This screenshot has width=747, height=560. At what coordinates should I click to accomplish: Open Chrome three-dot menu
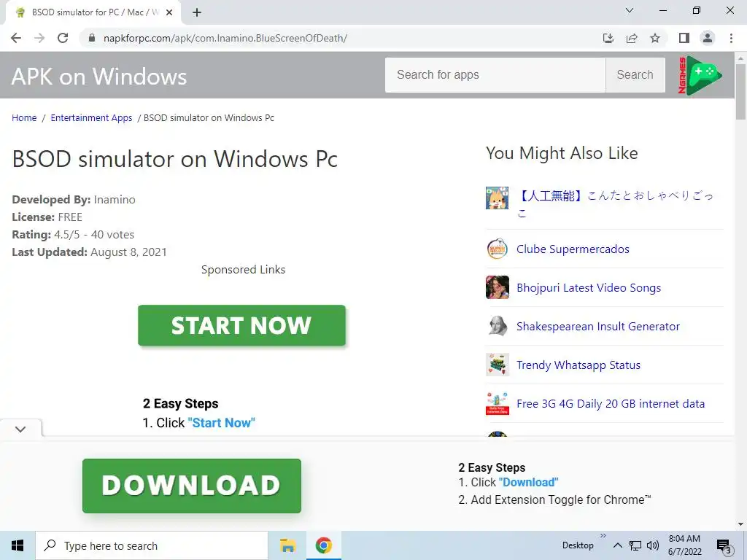click(x=731, y=38)
